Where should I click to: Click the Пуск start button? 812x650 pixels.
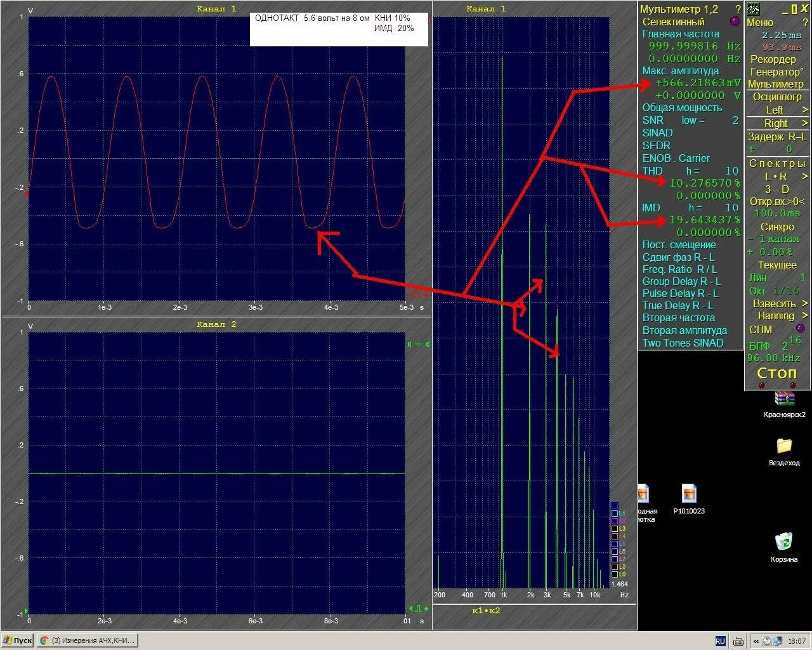point(18,640)
